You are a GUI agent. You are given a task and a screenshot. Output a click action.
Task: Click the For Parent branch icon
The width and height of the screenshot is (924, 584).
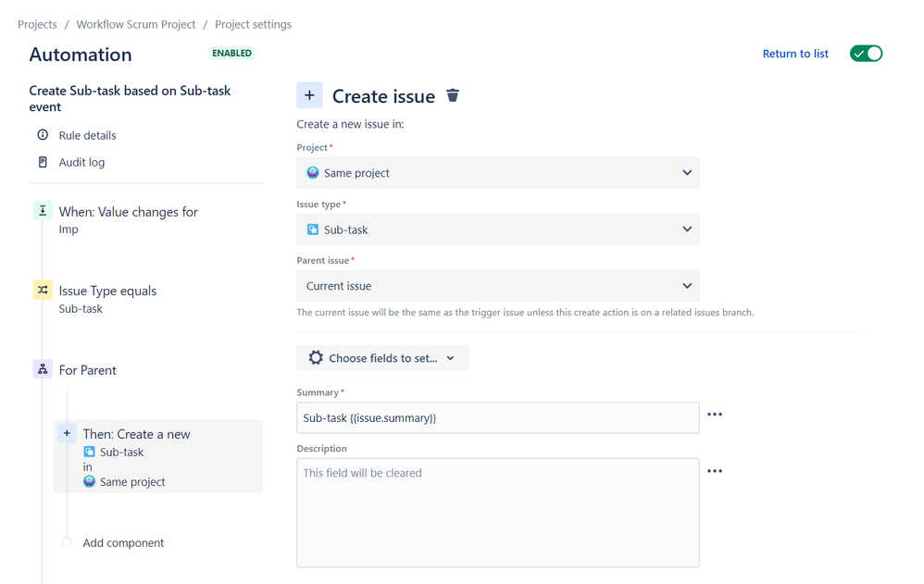43,369
